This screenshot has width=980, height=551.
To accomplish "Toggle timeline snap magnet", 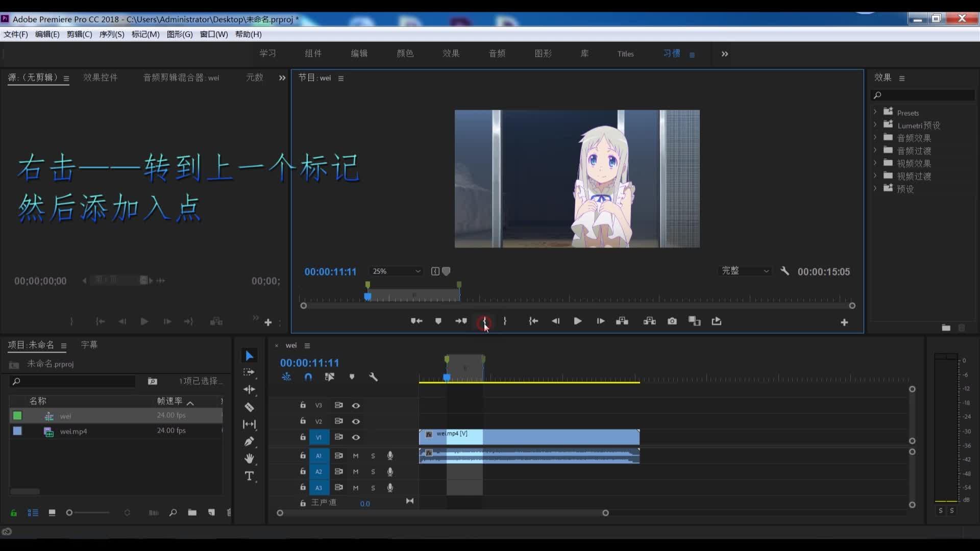I will (x=308, y=377).
